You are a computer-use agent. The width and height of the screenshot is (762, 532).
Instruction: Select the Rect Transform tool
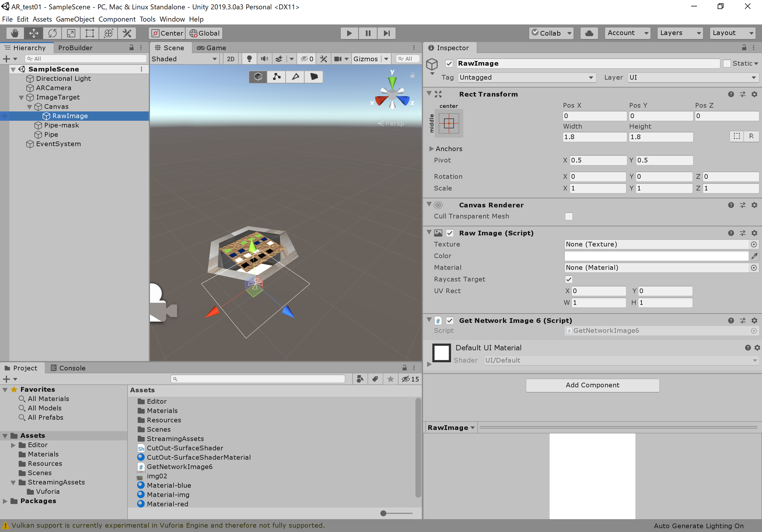click(90, 33)
